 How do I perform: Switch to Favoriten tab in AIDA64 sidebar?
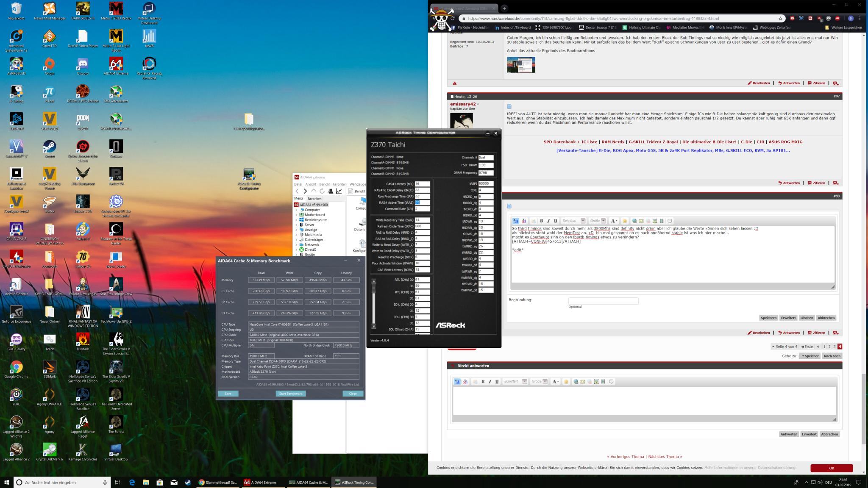[x=314, y=199]
